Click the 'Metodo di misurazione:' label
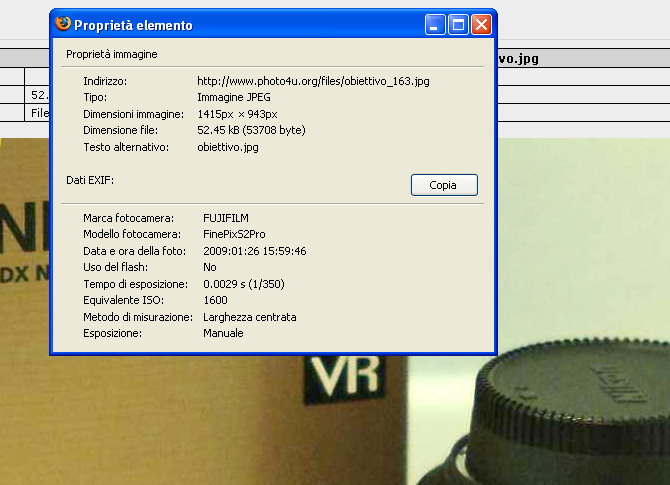670x485 pixels. (138, 317)
